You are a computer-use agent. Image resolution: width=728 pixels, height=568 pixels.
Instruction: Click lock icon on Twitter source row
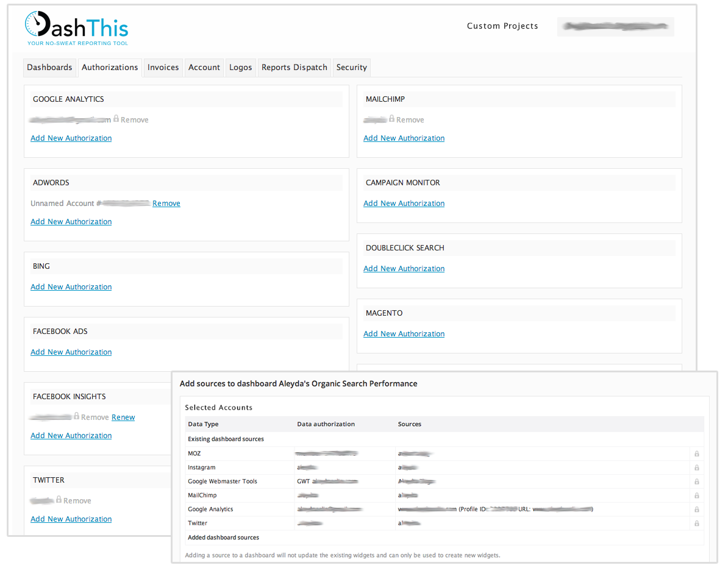pyautogui.click(x=697, y=524)
